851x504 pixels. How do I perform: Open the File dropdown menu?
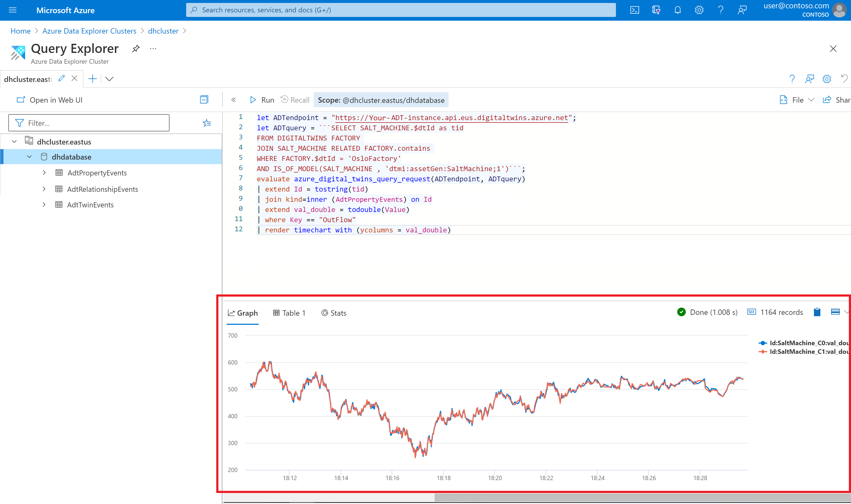point(797,100)
